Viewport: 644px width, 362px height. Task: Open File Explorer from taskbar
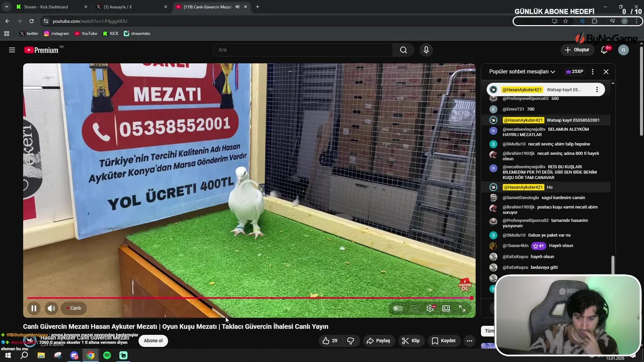tap(41, 355)
